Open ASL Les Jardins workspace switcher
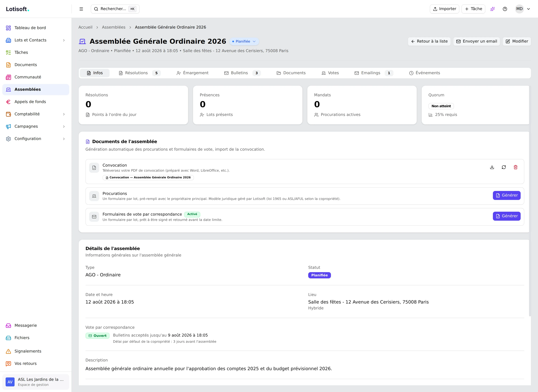The height and width of the screenshot is (392, 538). 36,382
